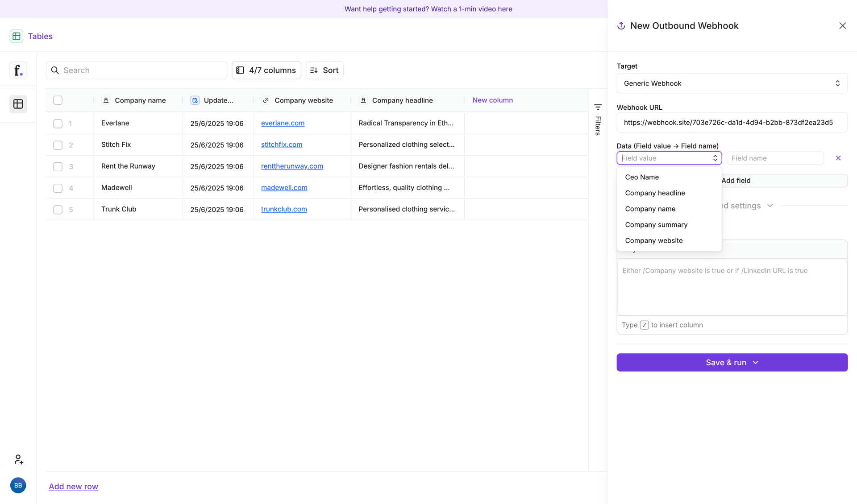
Task: Open the everlane.com website link
Action: click(283, 123)
